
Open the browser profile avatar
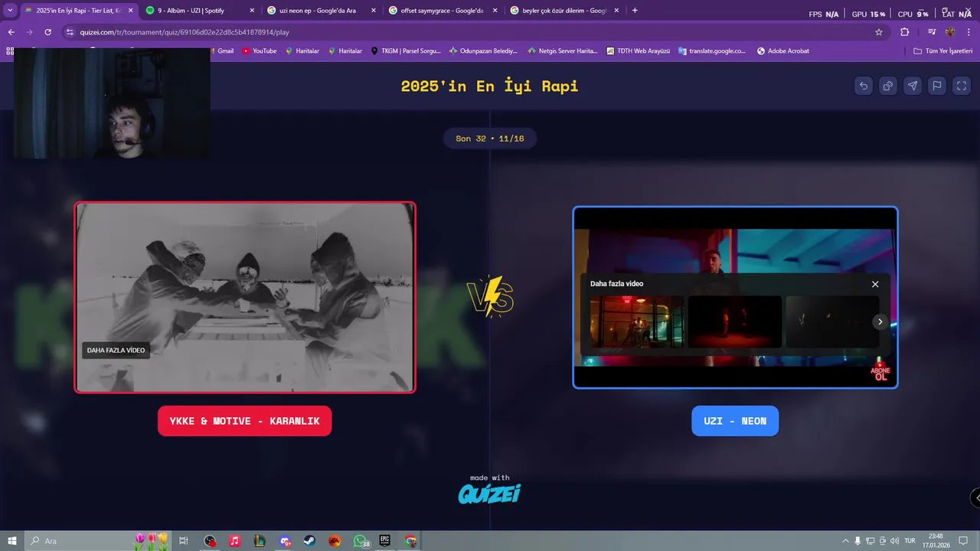pos(950,32)
